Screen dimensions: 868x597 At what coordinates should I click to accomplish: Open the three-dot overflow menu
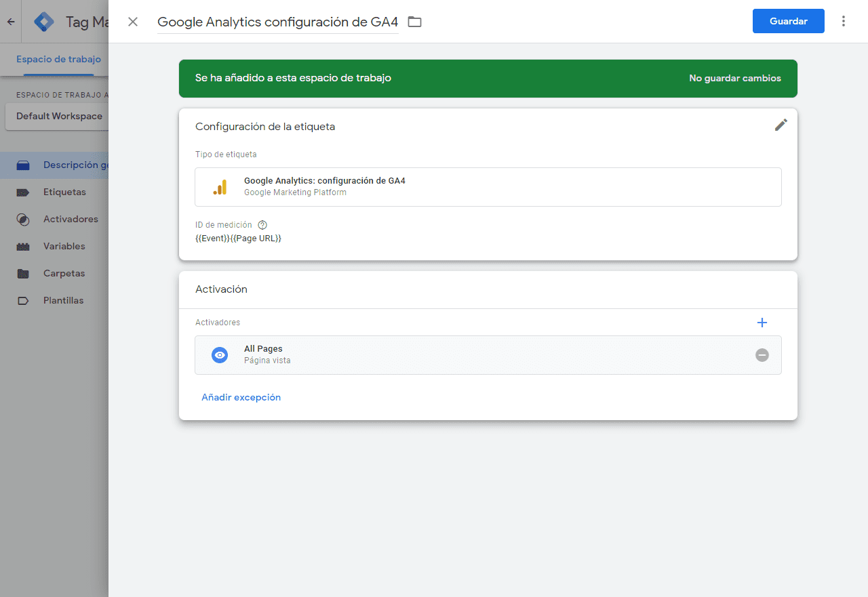844,21
